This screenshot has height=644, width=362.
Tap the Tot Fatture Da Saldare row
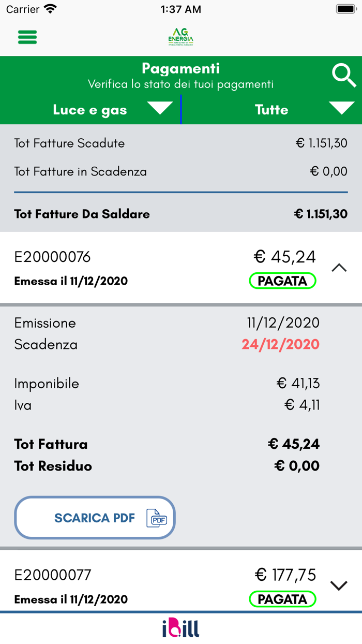pos(180,214)
